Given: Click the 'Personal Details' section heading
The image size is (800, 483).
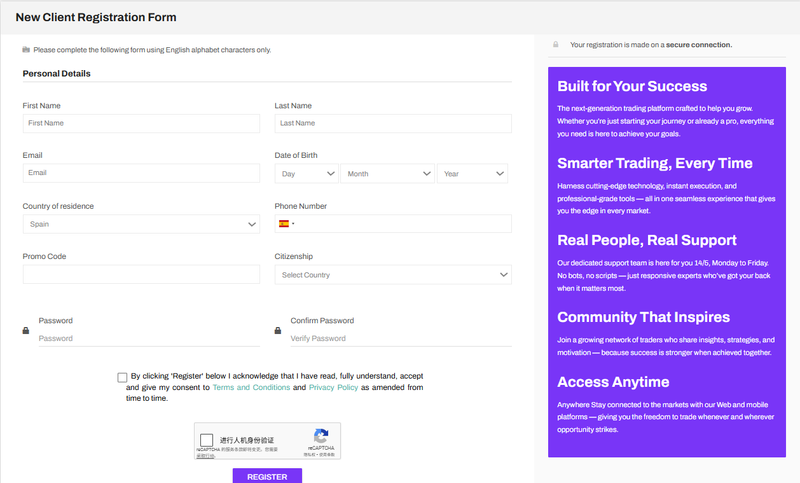Looking at the screenshot, I should pos(56,73).
